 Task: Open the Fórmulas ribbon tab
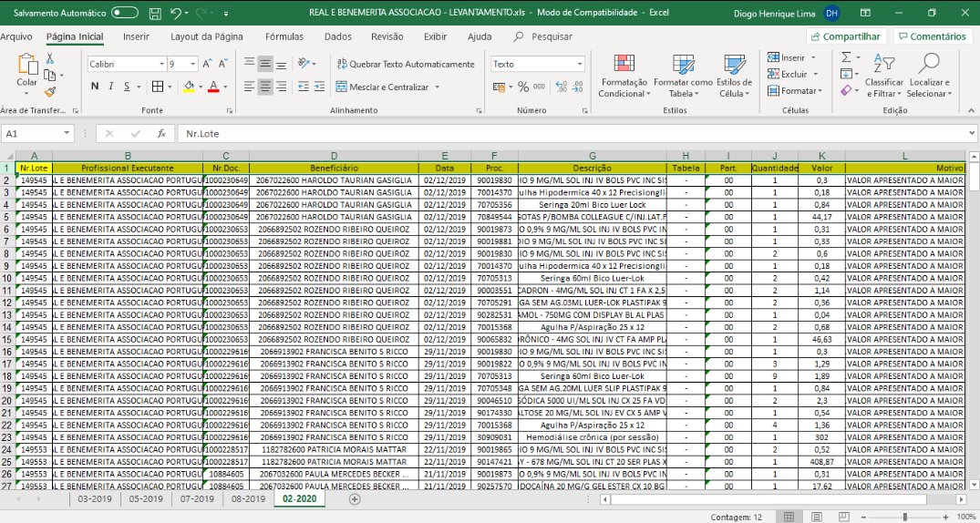[284, 36]
